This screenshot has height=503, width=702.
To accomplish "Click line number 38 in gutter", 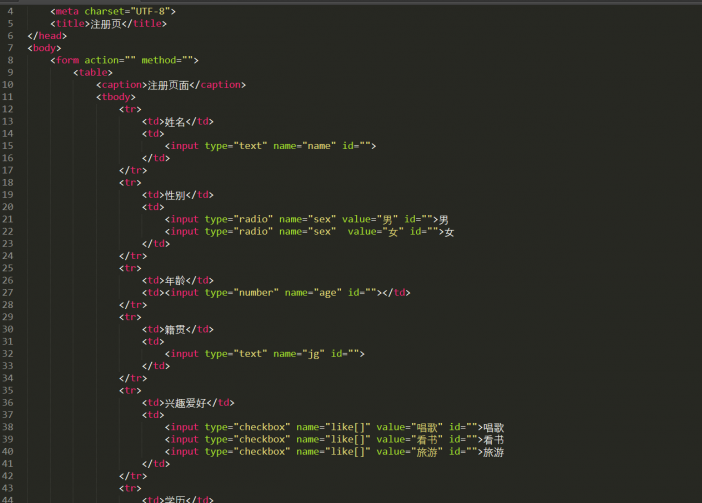I will (x=8, y=427).
